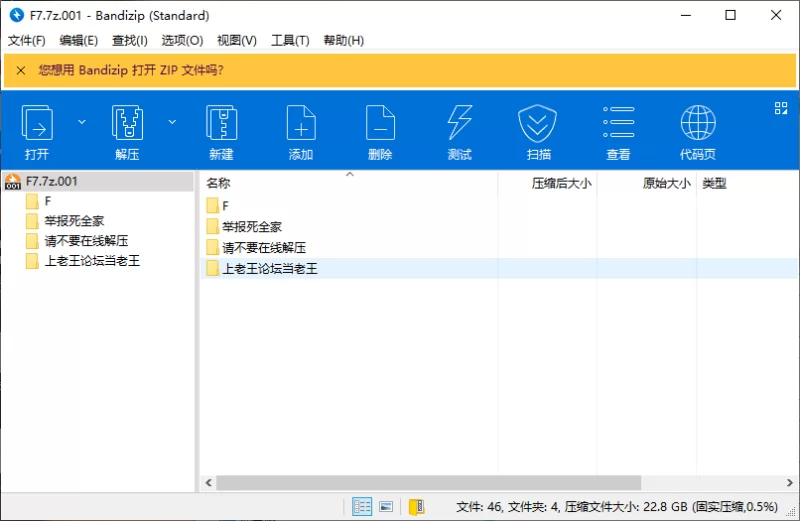
Task: Click the status bar file count text
Action: click(616, 507)
